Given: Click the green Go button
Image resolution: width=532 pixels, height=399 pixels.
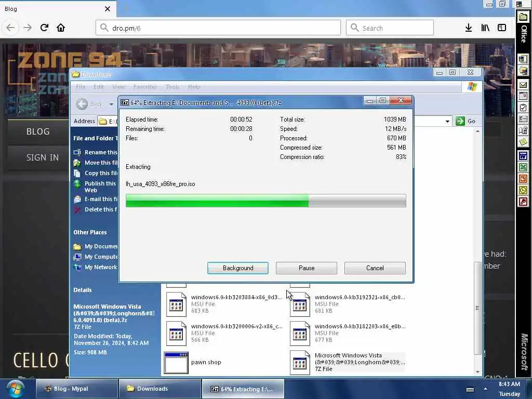Looking at the screenshot, I should (465, 121).
